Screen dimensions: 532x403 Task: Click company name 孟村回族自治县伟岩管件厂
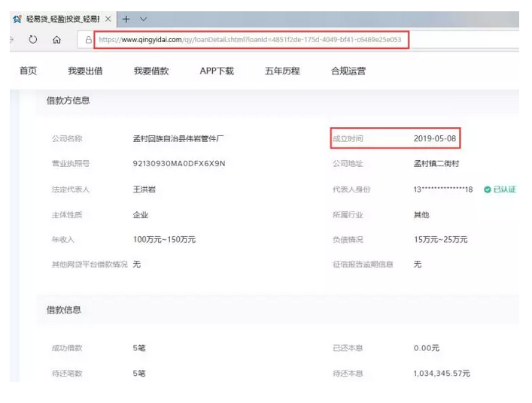pyautogui.click(x=178, y=138)
